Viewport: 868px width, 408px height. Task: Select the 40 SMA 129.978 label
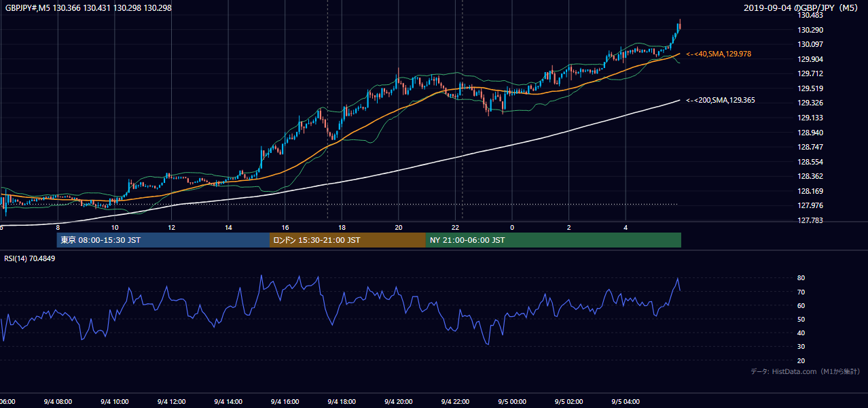pyautogui.click(x=719, y=54)
